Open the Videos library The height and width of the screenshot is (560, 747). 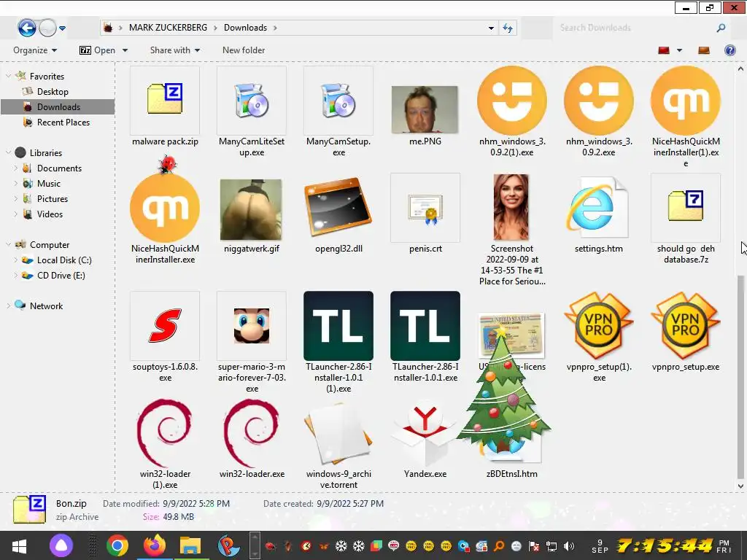[x=50, y=214]
